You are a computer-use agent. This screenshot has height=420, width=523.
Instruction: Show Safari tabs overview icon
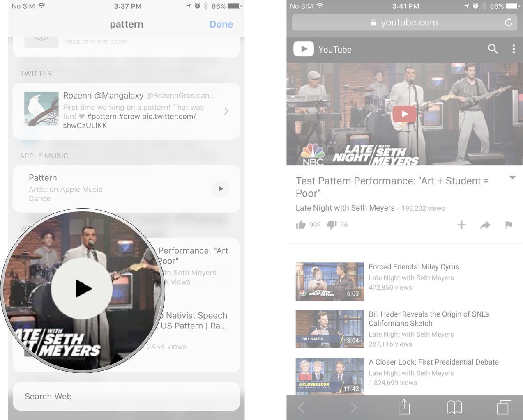(504, 407)
